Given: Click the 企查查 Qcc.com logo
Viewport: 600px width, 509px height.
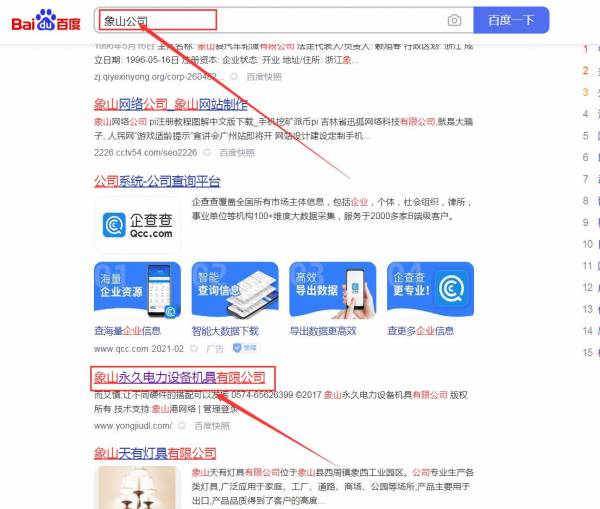Looking at the screenshot, I should tap(138, 225).
